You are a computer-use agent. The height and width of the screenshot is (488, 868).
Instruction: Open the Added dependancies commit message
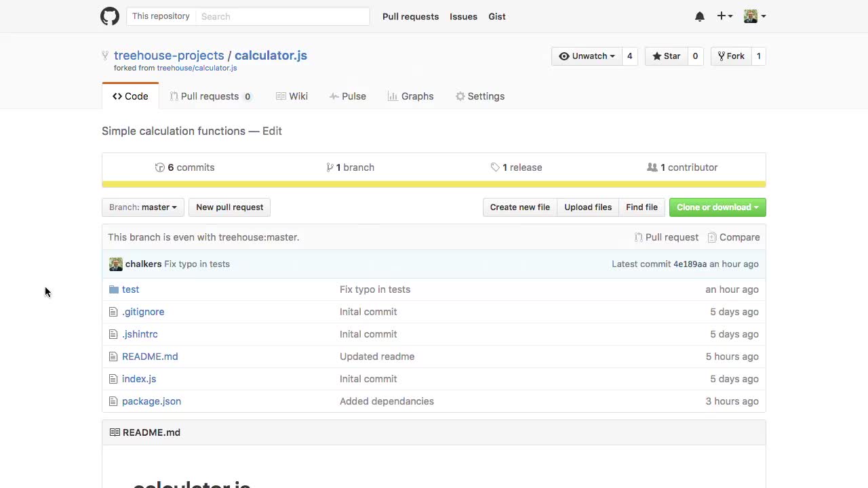click(x=387, y=401)
